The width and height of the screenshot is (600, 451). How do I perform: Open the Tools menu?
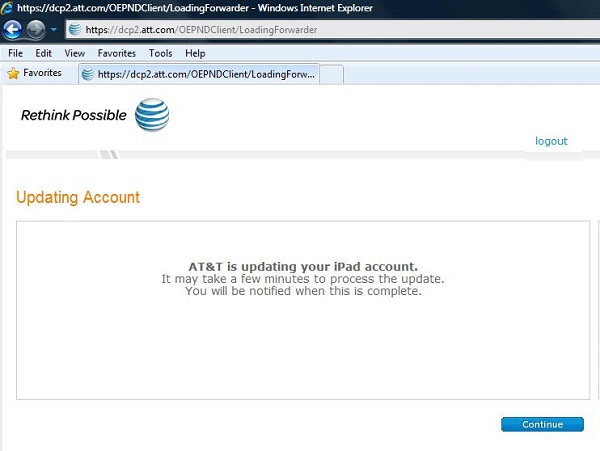click(x=160, y=53)
